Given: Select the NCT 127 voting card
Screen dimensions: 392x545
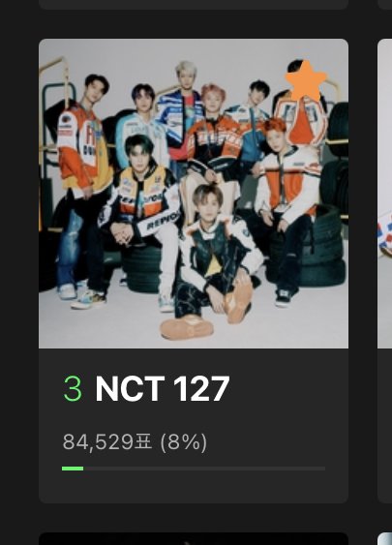Looking at the screenshot, I should tap(194, 271).
